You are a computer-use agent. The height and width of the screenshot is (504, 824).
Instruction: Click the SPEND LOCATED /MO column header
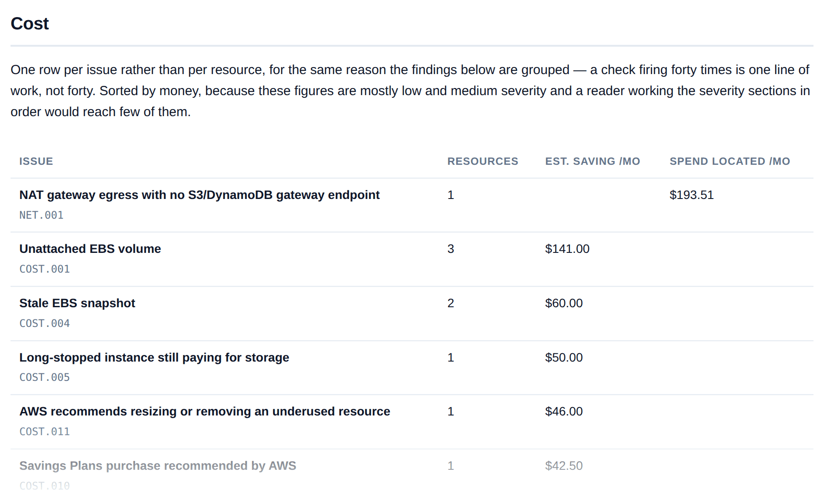point(730,161)
